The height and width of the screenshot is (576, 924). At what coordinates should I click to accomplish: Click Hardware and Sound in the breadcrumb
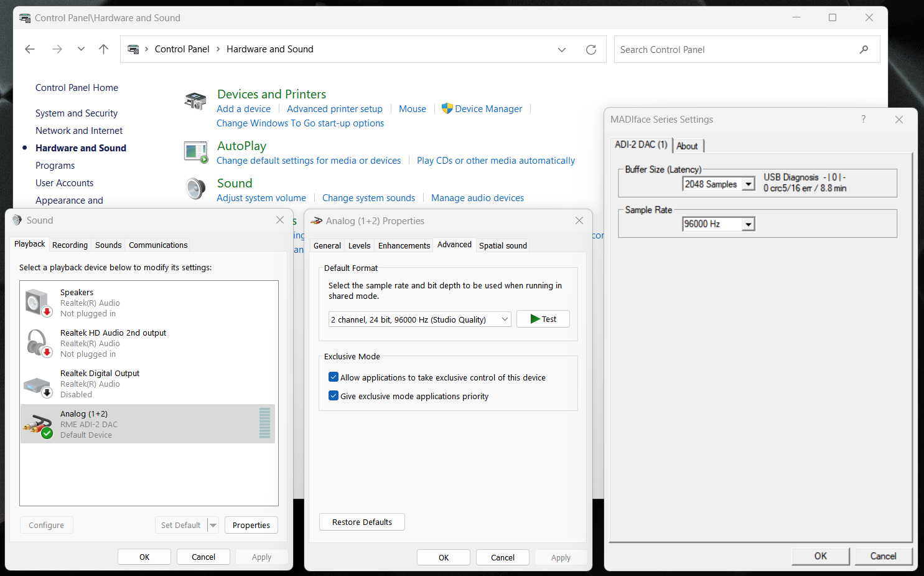click(x=270, y=49)
